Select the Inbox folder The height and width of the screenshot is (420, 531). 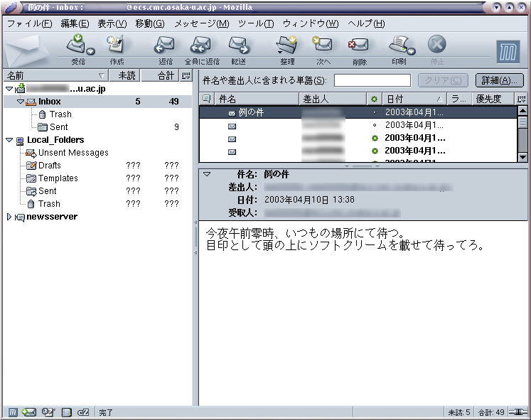[49, 102]
